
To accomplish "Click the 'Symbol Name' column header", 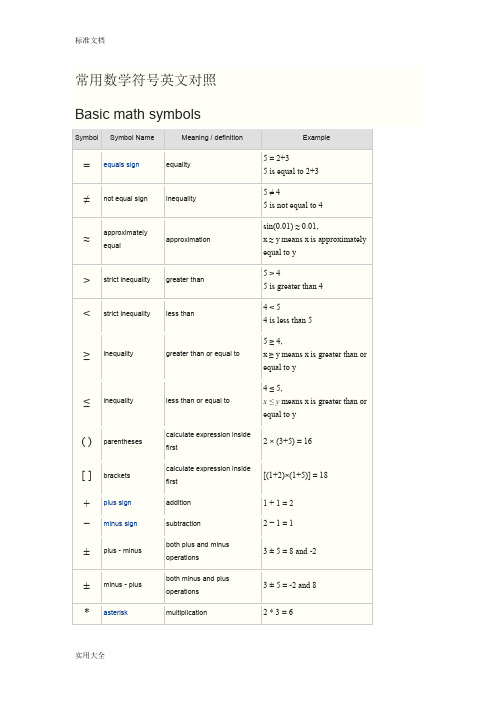I will tap(132, 138).
